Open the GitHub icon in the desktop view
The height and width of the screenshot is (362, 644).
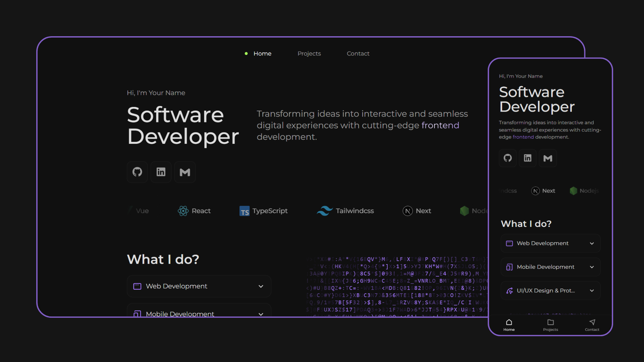pos(137,172)
